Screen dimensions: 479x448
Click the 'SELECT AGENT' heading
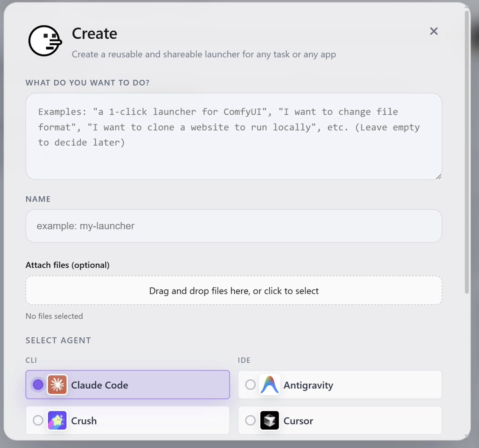[58, 340]
